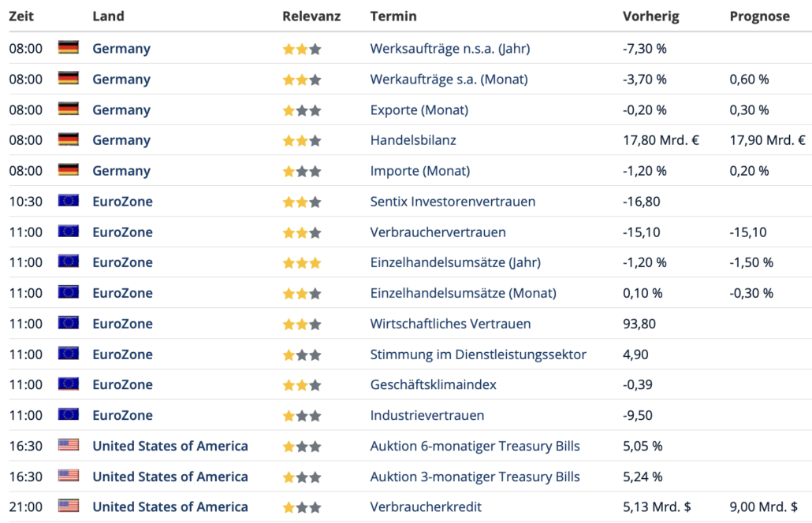This screenshot has width=812, height=523.
Task: Click star rating for Auktion 3-monatiger Treasury Bills
Action: (302, 477)
